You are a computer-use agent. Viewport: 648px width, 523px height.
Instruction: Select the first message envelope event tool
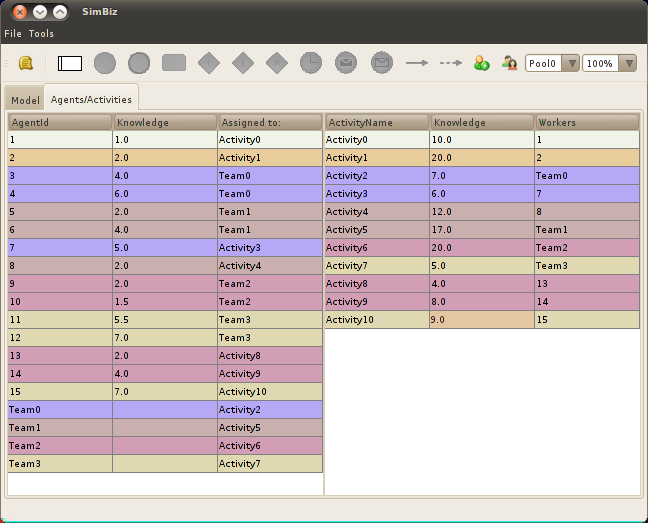click(x=346, y=63)
